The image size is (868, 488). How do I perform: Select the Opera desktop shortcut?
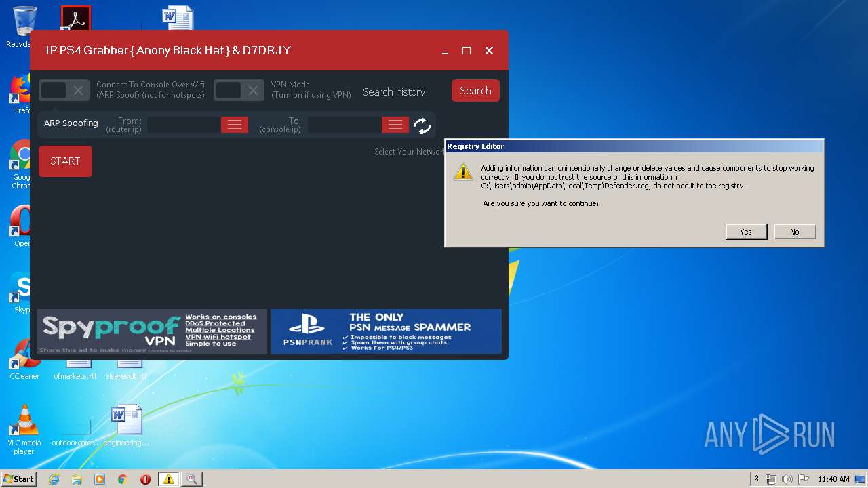click(22, 226)
